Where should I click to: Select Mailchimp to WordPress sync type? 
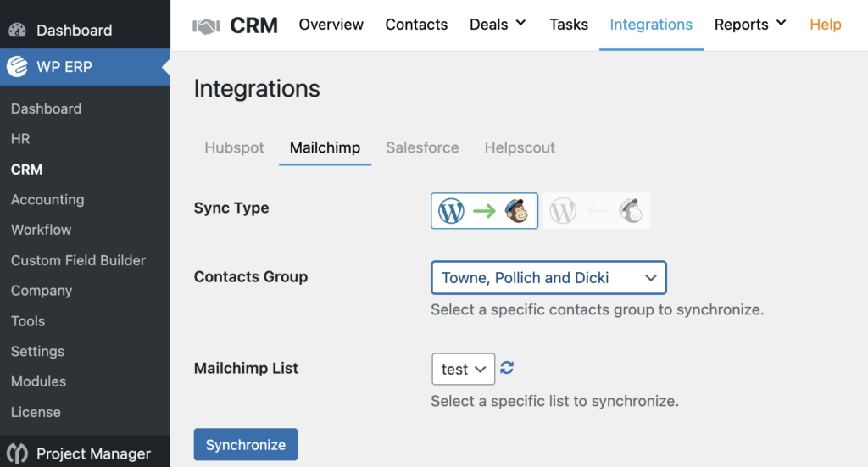coord(596,211)
